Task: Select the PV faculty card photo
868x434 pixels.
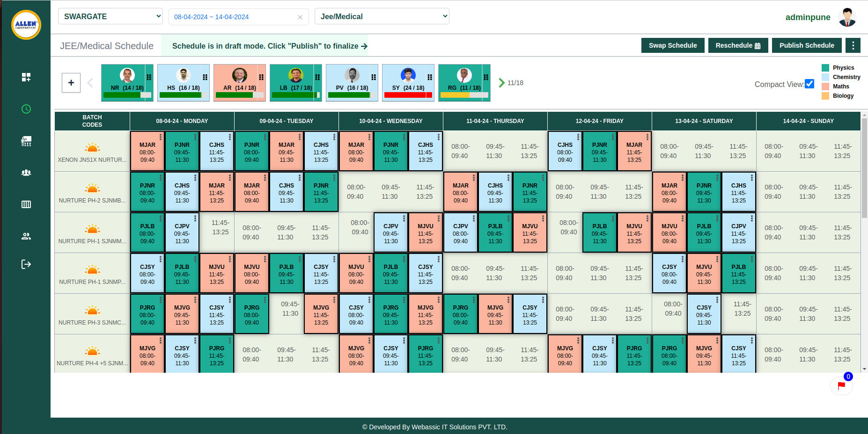Action: [352, 75]
